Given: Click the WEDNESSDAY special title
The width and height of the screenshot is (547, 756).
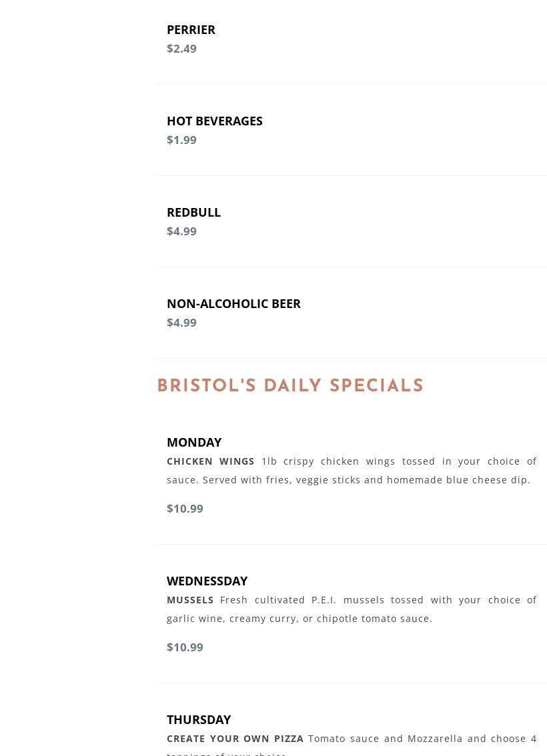Looking at the screenshot, I should pyautogui.click(x=207, y=581).
